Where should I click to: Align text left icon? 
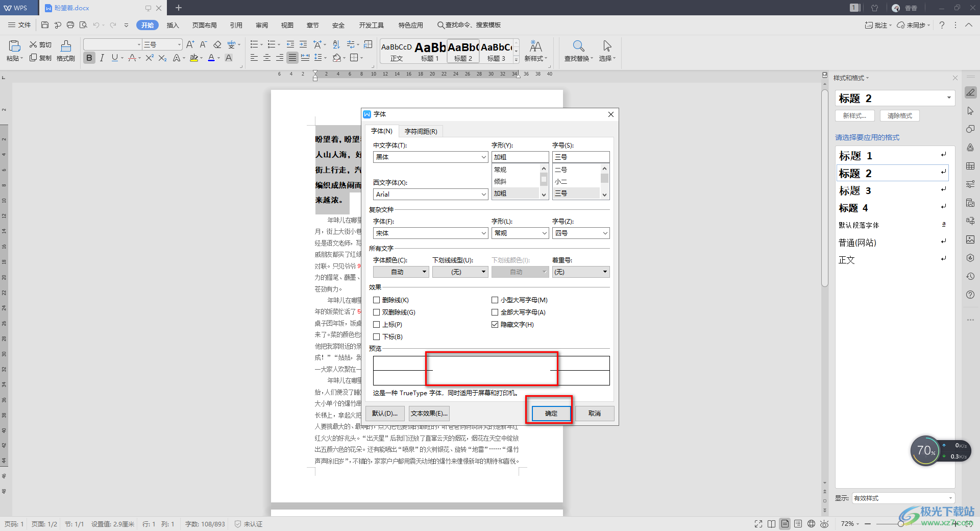(x=254, y=58)
